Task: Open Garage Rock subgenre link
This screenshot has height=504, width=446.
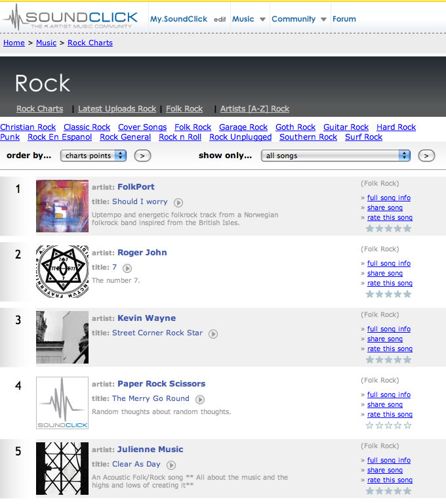Action: pyautogui.click(x=243, y=127)
